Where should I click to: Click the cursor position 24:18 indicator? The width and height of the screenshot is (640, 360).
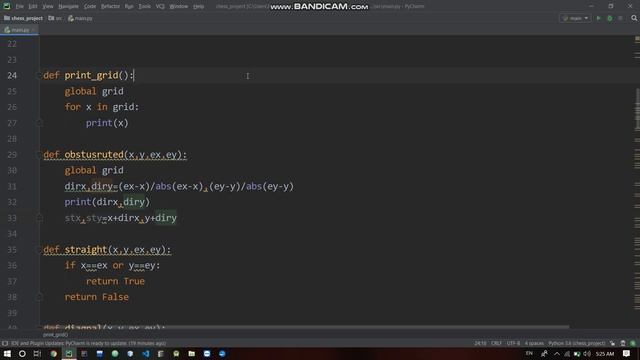tap(480, 344)
